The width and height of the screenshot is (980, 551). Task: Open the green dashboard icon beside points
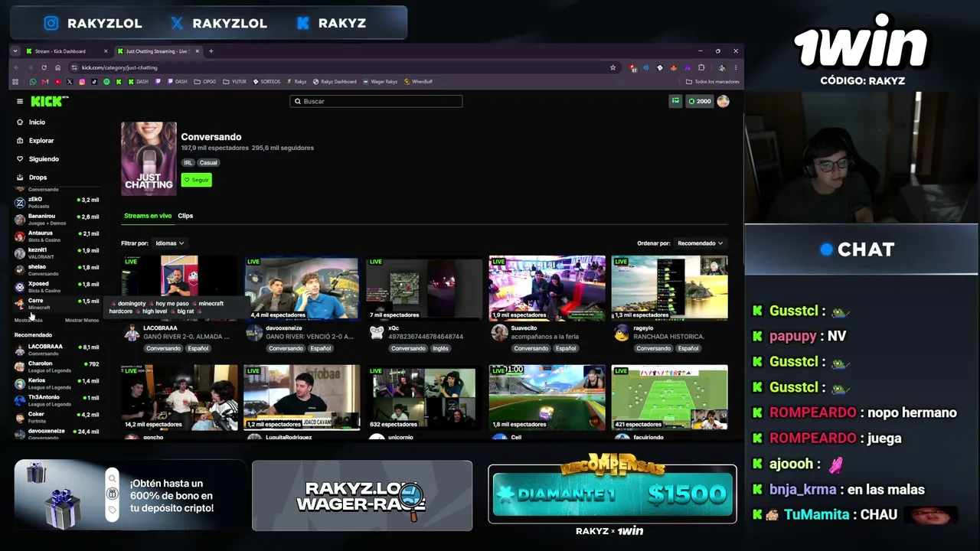point(675,101)
